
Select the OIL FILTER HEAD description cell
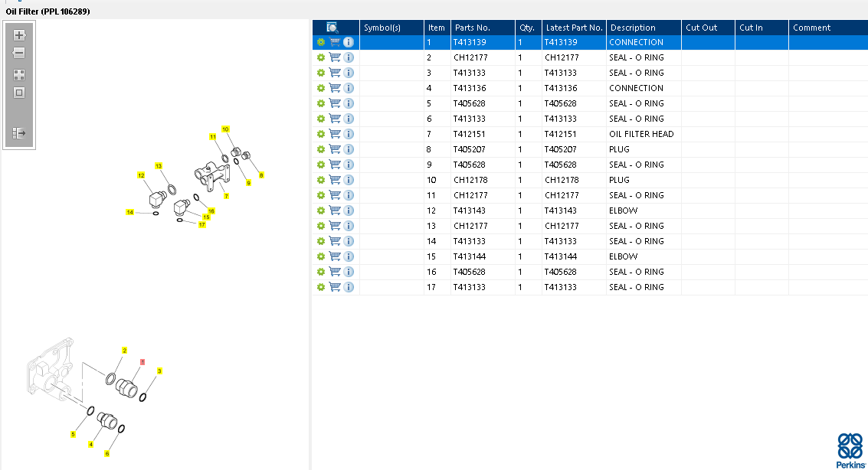coord(644,134)
